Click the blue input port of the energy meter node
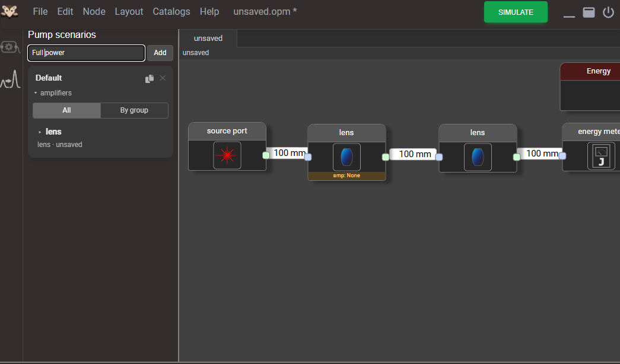This screenshot has height=364, width=620. (x=562, y=156)
